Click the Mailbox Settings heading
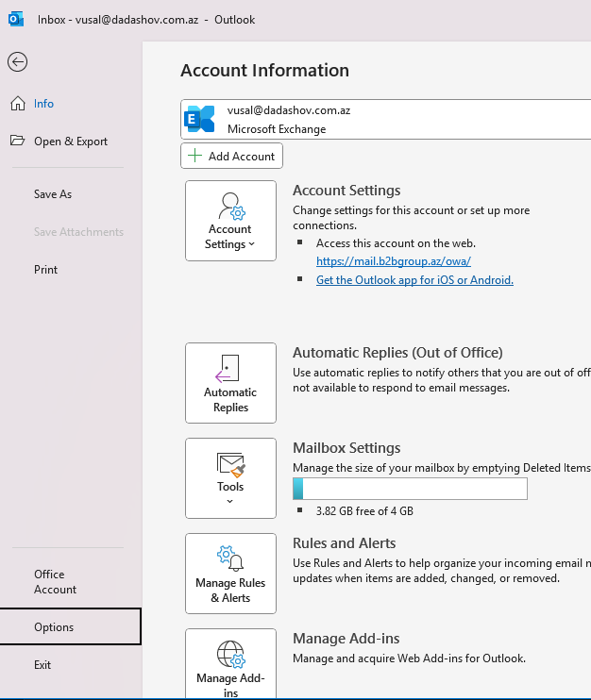Screen dimensions: 591x700 [346, 448]
